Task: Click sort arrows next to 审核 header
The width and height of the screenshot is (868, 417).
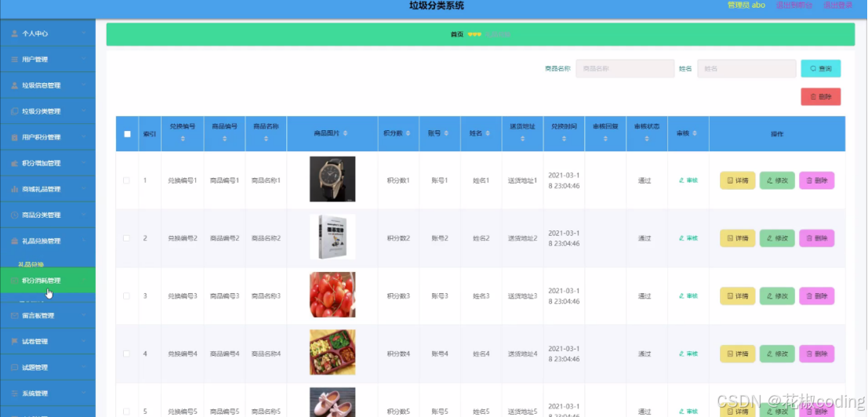Action: (695, 134)
